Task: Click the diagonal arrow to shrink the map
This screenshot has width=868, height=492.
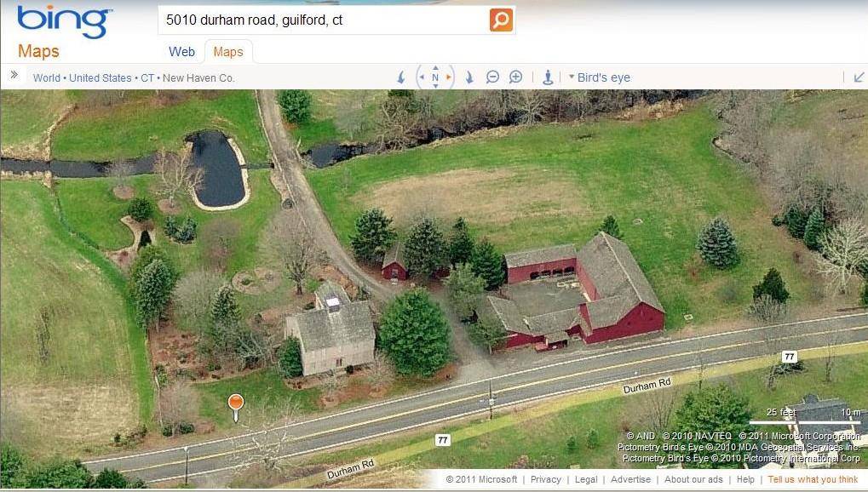Action: point(859,77)
